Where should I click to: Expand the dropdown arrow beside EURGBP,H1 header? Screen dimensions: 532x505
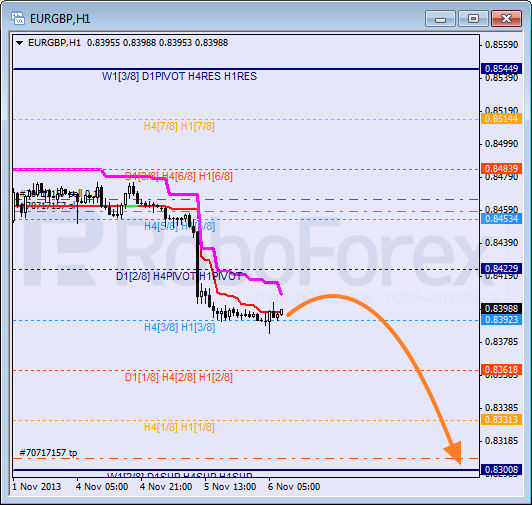tap(20, 43)
